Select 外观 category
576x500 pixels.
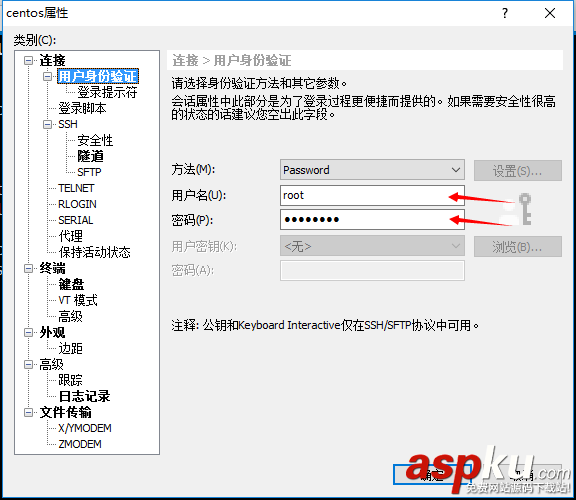click(53, 332)
